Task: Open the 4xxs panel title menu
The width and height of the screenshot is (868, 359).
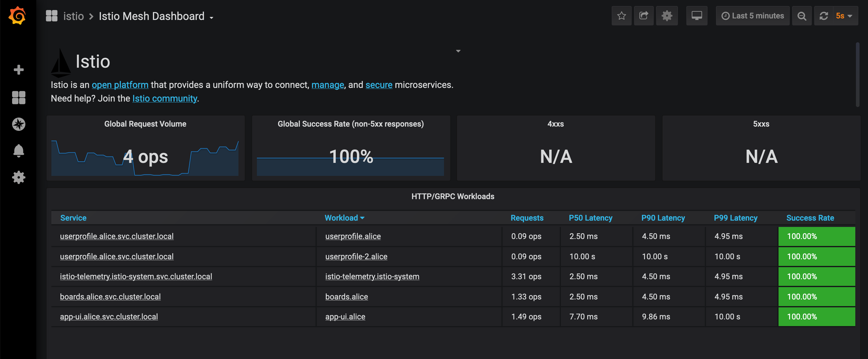Action: coord(555,124)
